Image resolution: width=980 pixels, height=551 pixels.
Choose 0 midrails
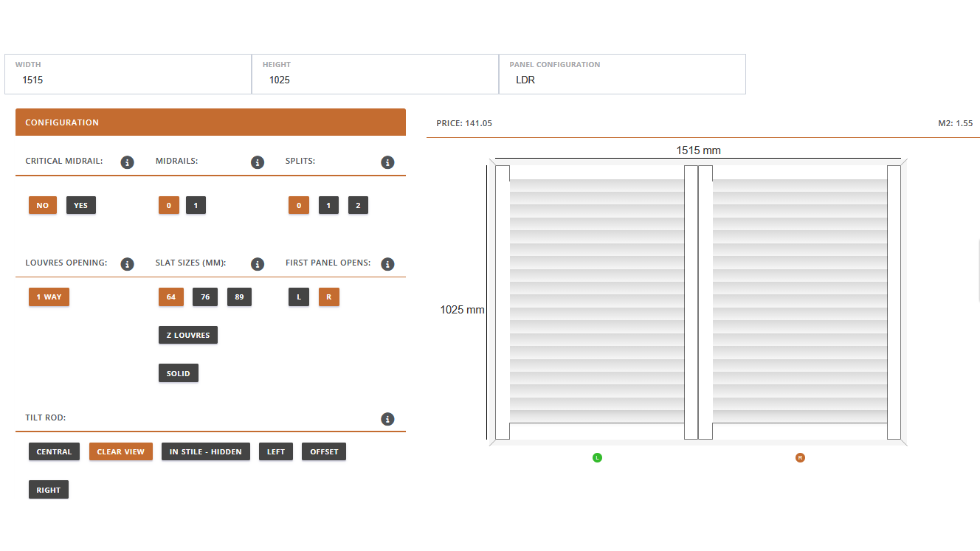pyautogui.click(x=169, y=205)
